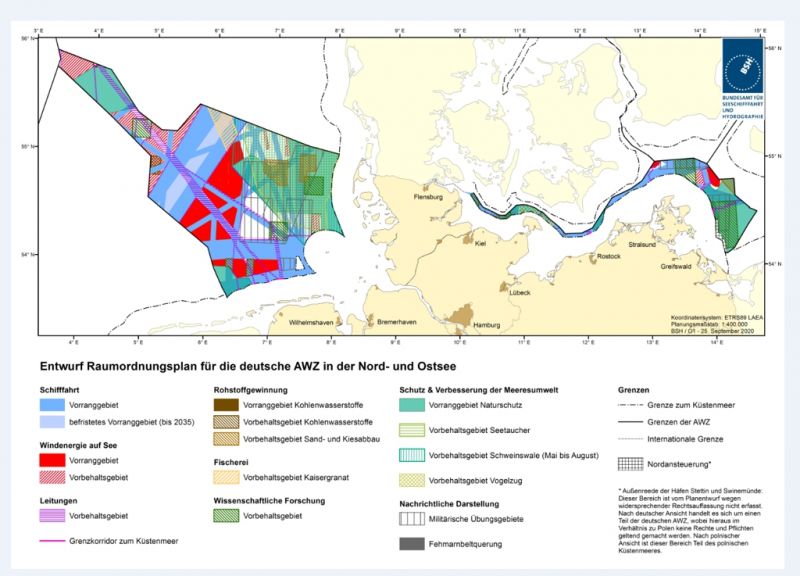Click the Stralsund city label on map

[x=642, y=244]
